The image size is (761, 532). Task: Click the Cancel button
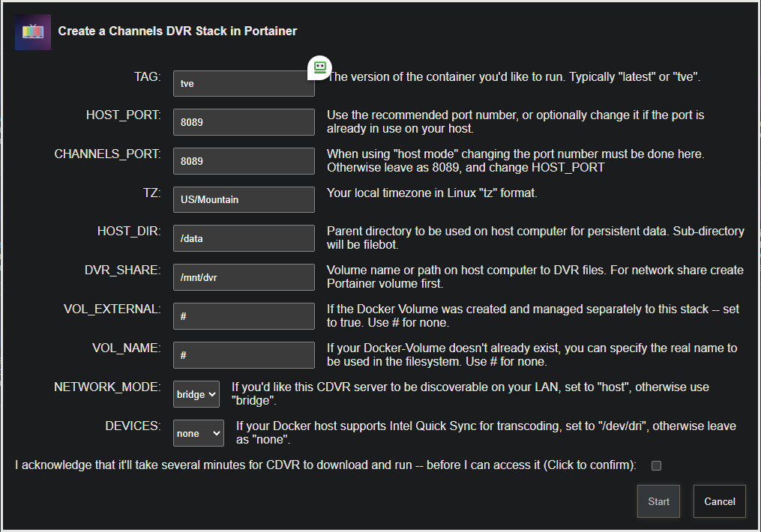[719, 501]
